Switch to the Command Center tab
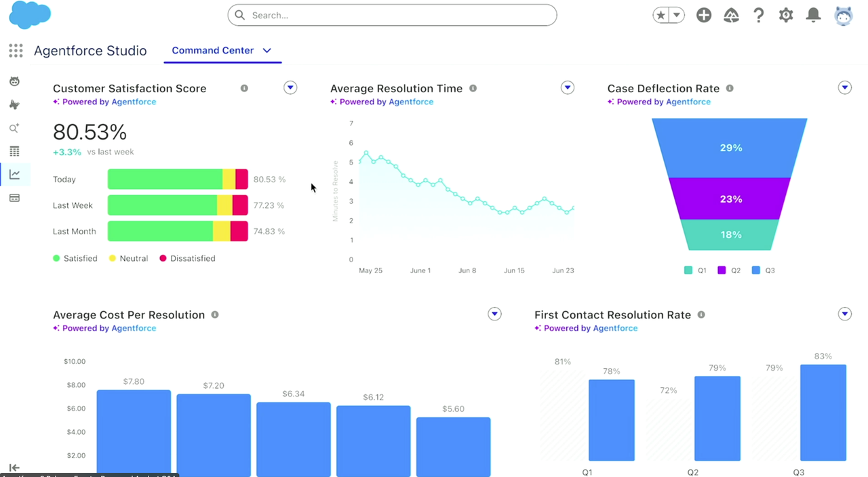This screenshot has height=477, width=868. (x=212, y=50)
